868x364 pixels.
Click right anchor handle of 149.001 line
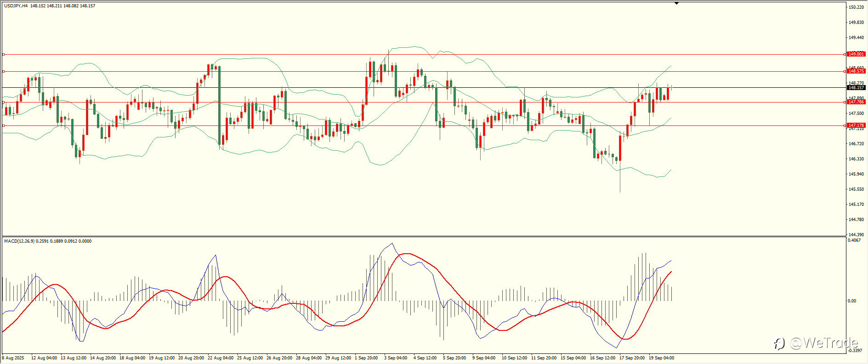(845, 54)
